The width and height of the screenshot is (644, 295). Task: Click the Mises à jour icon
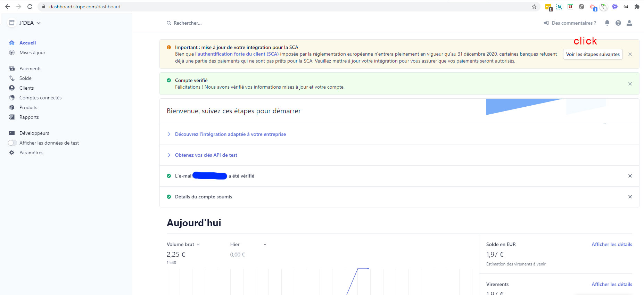tap(12, 52)
